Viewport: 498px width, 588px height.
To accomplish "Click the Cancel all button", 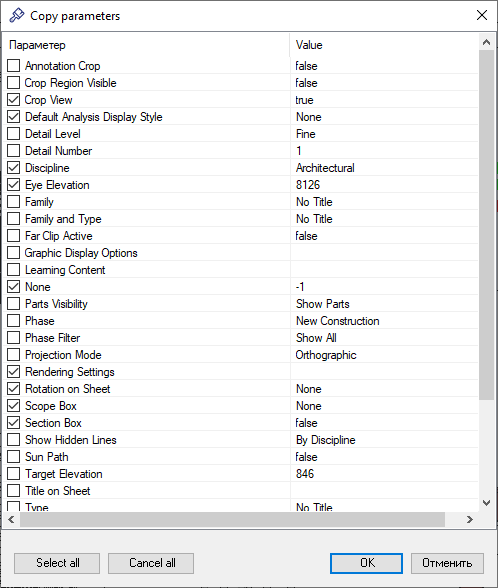I will click(151, 563).
